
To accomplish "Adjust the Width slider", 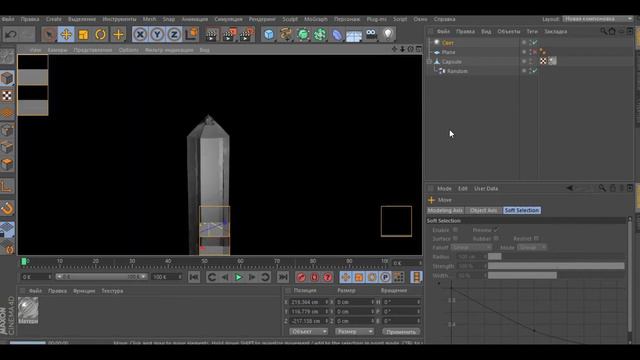I will tap(556, 276).
